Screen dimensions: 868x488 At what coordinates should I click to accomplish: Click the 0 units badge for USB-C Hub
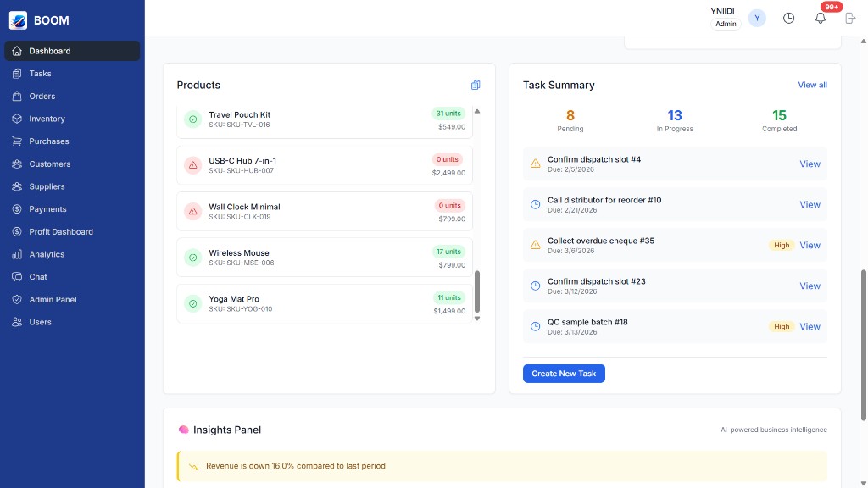[x=447, y=159]
